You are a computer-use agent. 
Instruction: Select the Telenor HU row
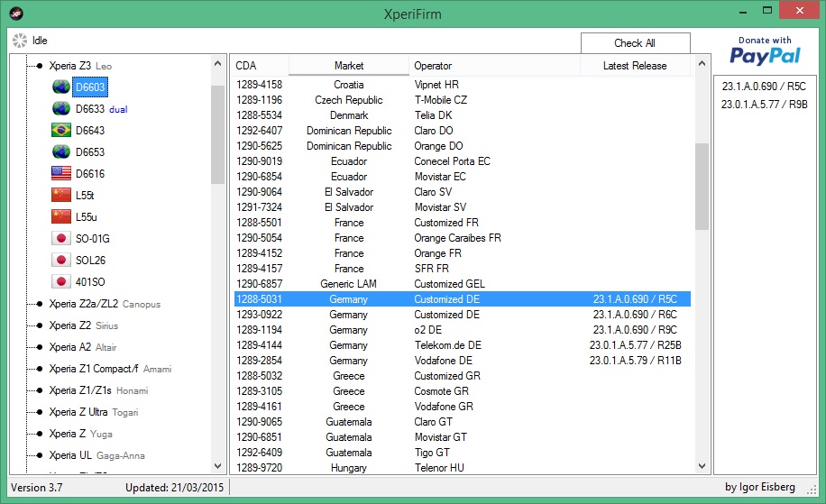pos(462,468)
